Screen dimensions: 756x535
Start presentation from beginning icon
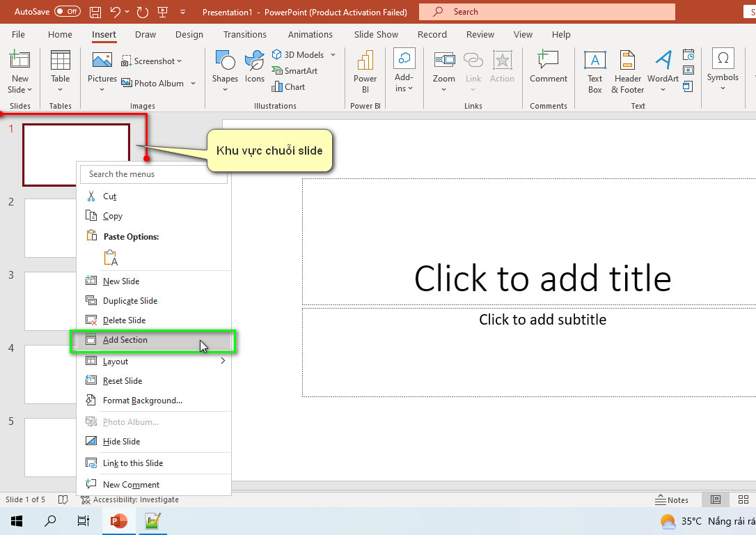click(162, 12)
